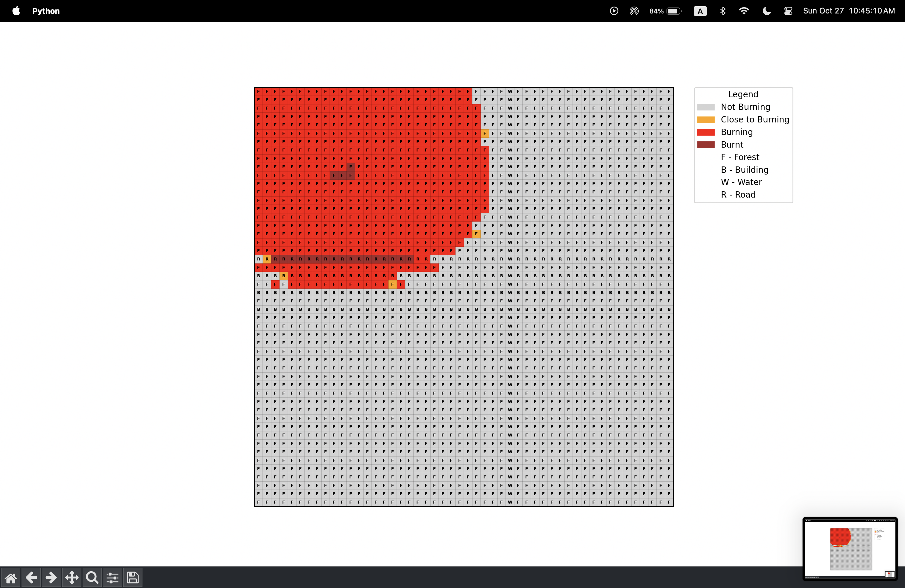Click the Forward arrow in toolbar
The width and height of the screenshot is (905, 588).
point(51,578)
